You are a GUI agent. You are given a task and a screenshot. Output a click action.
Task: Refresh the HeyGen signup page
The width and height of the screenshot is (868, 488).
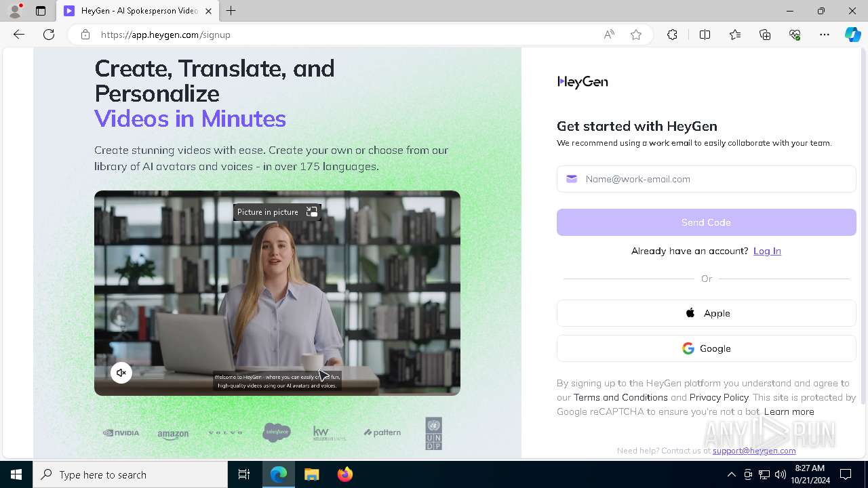(x=49, y=35)
